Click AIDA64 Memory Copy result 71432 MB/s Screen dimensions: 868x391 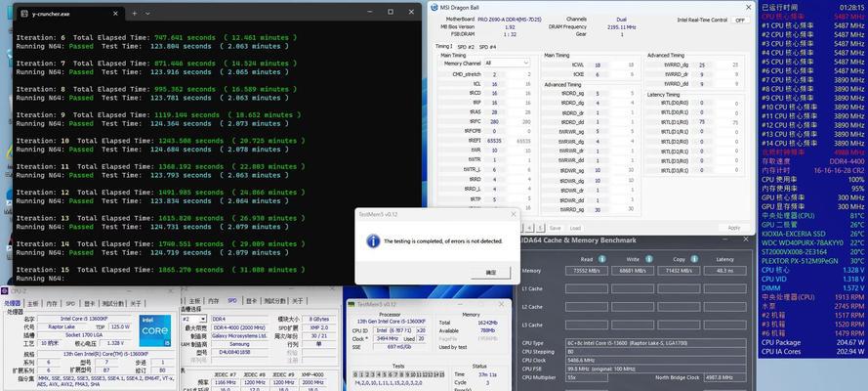click(x=679, y=271)
